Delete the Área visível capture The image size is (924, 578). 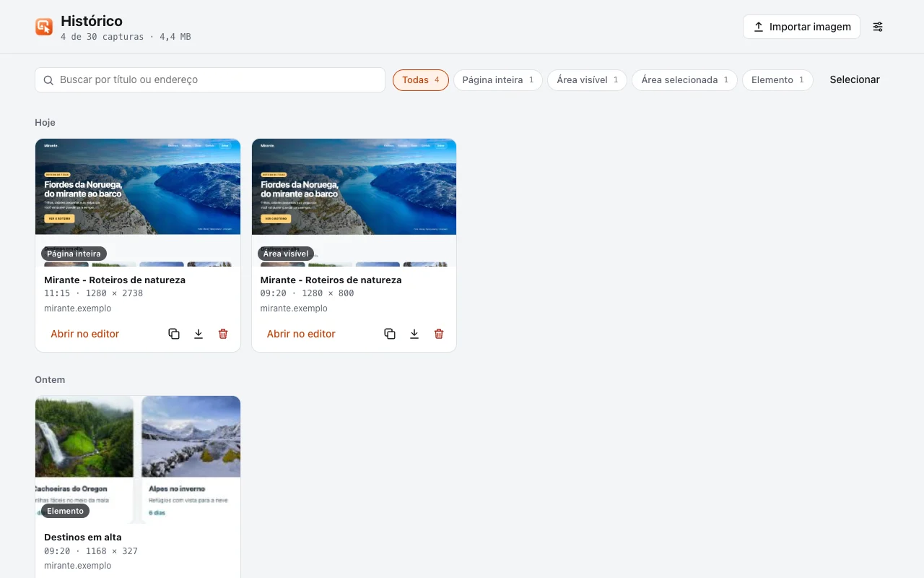pyautogui.click(x=439, y=334)
